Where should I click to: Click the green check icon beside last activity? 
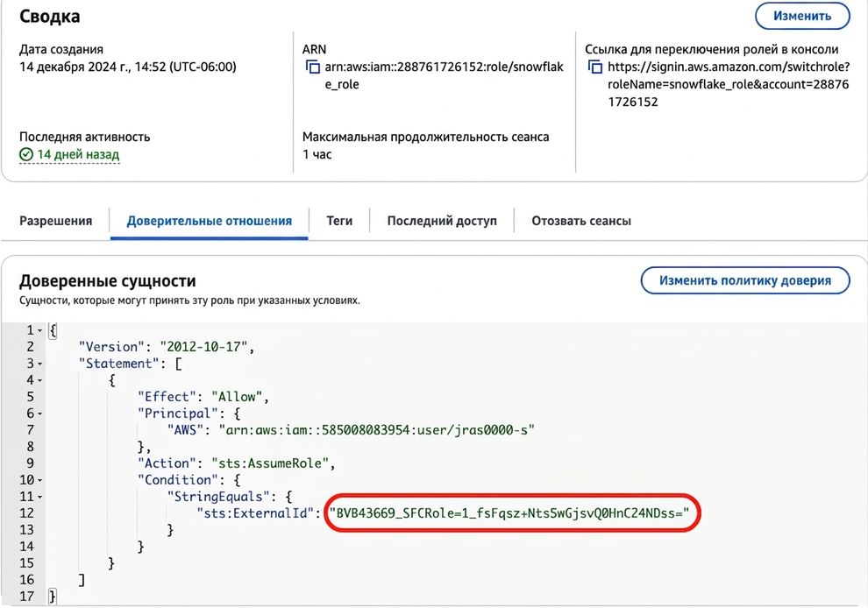click(x=26, y=154)
